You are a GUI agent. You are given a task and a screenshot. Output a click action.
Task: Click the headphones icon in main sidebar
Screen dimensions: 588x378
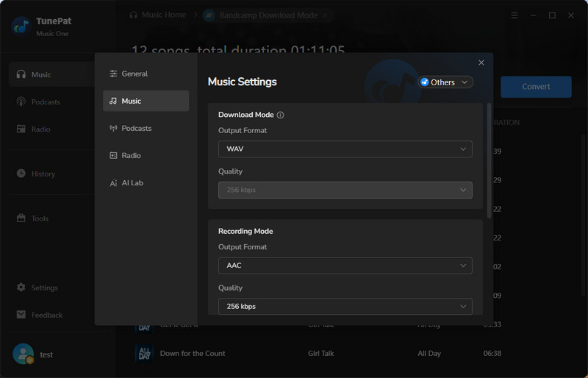tap(21, 74)
